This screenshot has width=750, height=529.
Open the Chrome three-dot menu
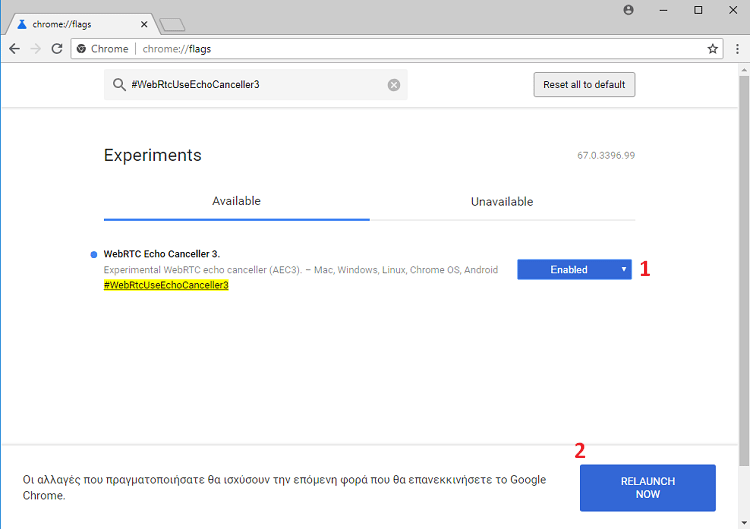point(737,49)
